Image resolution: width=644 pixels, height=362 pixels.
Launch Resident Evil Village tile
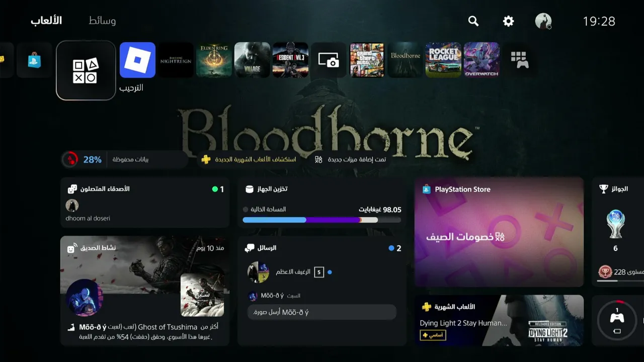[x=252, y=60]
